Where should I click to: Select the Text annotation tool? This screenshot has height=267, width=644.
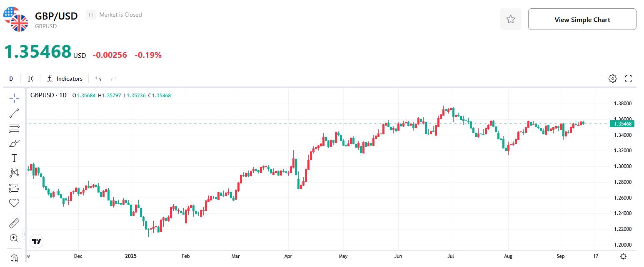click(x=14, y=158)
